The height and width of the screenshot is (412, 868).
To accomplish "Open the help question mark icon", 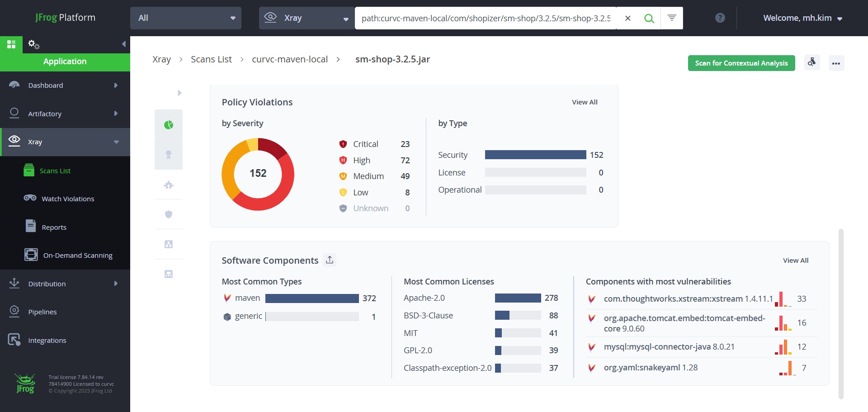I will click(720, 18).
